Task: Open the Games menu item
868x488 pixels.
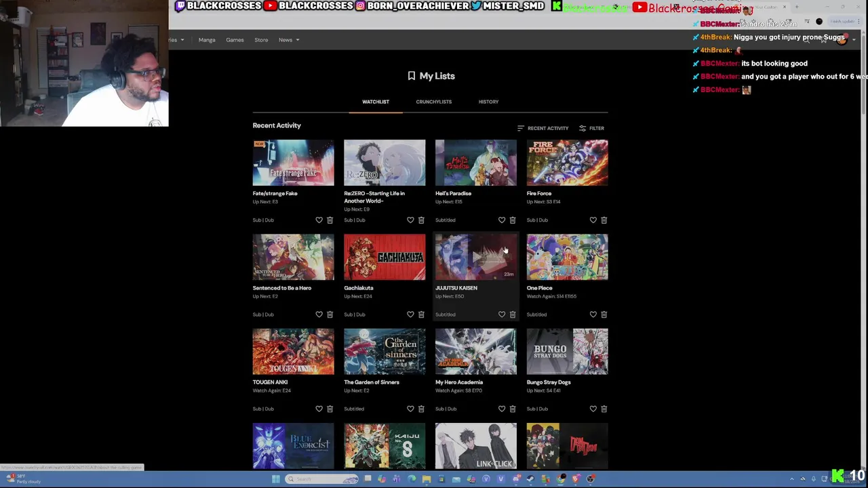Action: 235,40
